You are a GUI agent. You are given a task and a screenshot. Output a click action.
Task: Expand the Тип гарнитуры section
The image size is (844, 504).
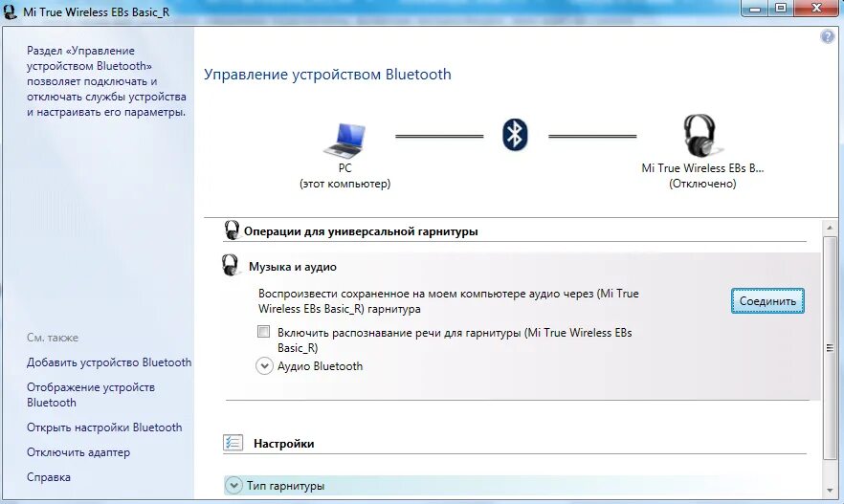234,486
